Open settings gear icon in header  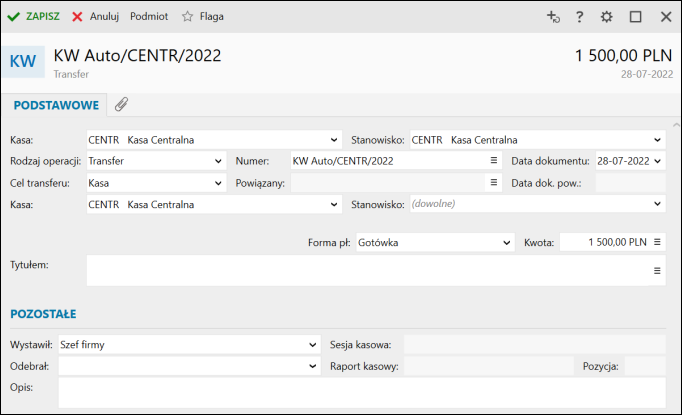tap(606, 17)
